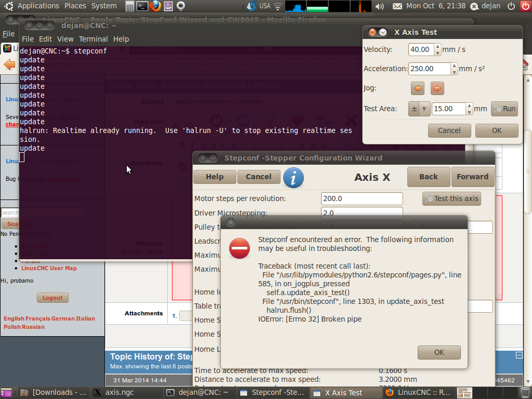The height and width of the screenshot is (399, 532).
Task: Increase the Test Area distance with the up arrow
Action: [469, 105]
